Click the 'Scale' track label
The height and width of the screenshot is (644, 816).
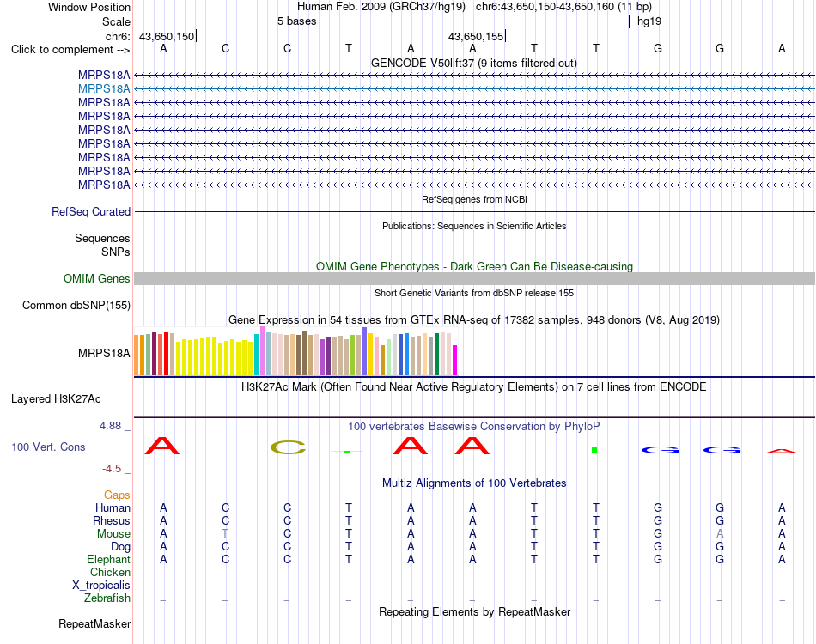(x=116, y=21)
